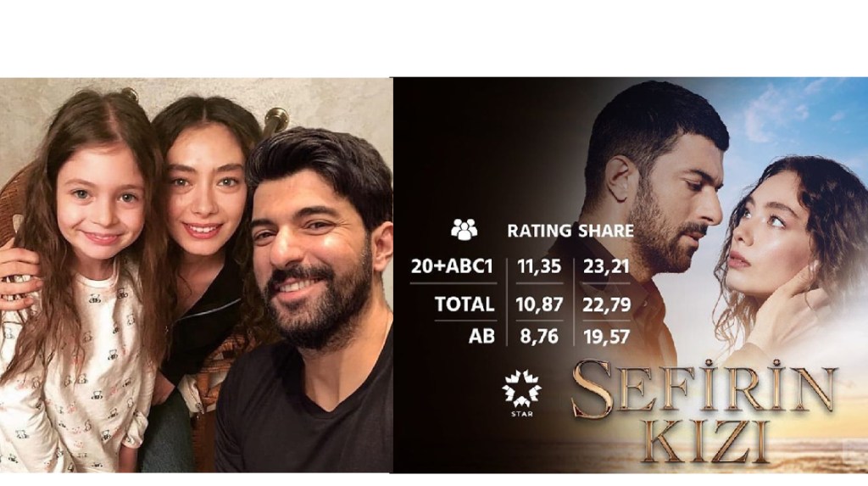868x486 pixels.
Task: Click the 23,21 share value
Action: (x=606, y=266)
